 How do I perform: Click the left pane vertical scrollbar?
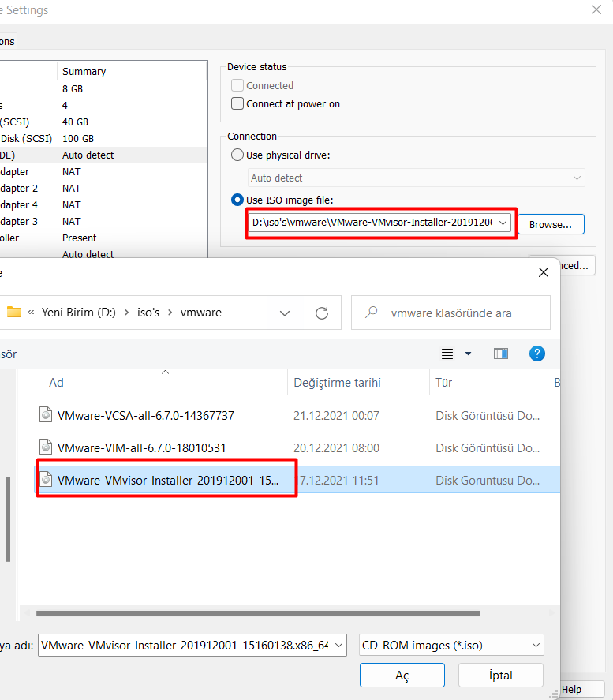coord(8,519)
